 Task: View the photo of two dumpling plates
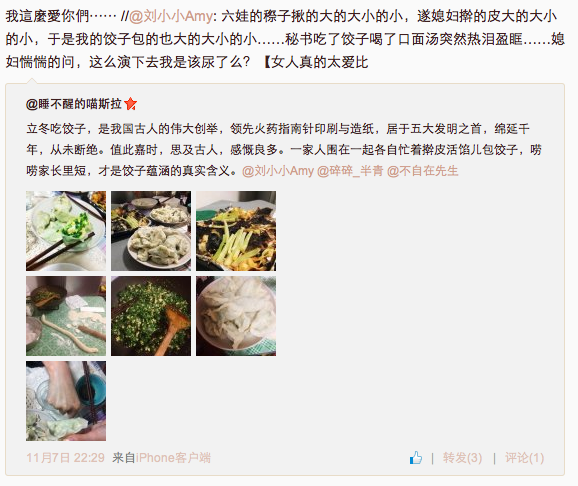(x=151, y=231)
